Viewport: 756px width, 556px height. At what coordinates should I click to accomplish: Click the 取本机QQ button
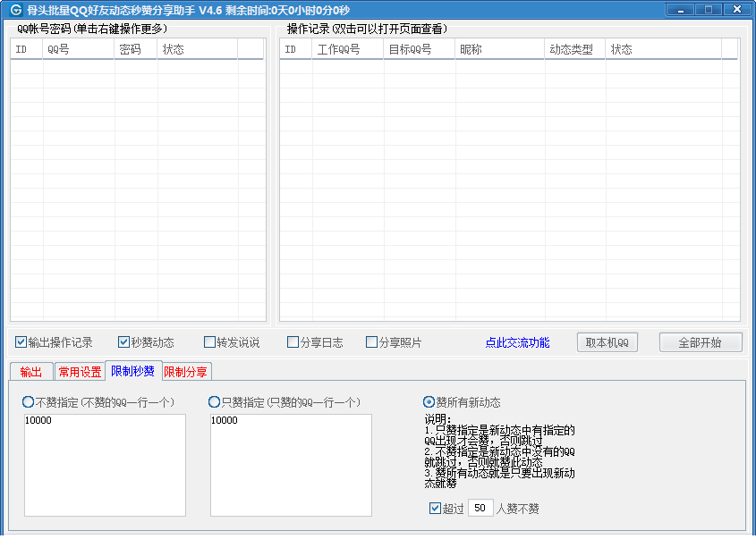(607, 342)
